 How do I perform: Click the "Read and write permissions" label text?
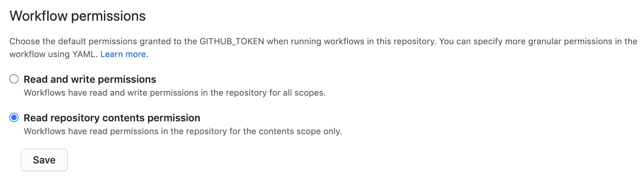90,79
